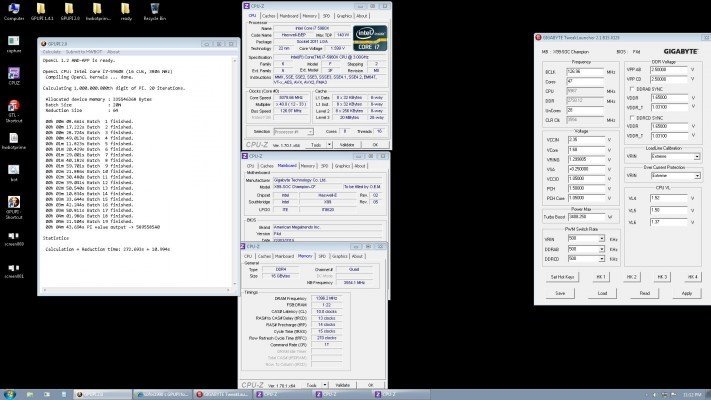Expand the Tools dropdown arrow in top CPU-Z

point(329,145)
